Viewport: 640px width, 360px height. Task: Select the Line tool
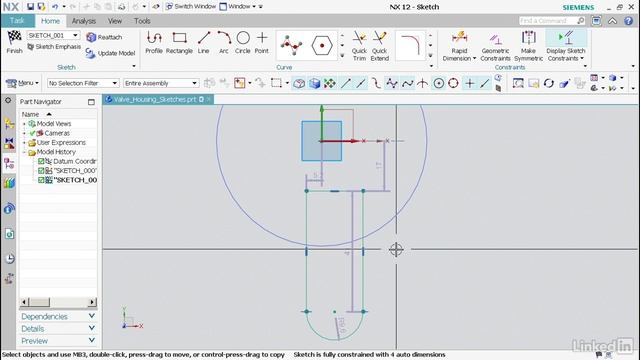pos(204,42)
